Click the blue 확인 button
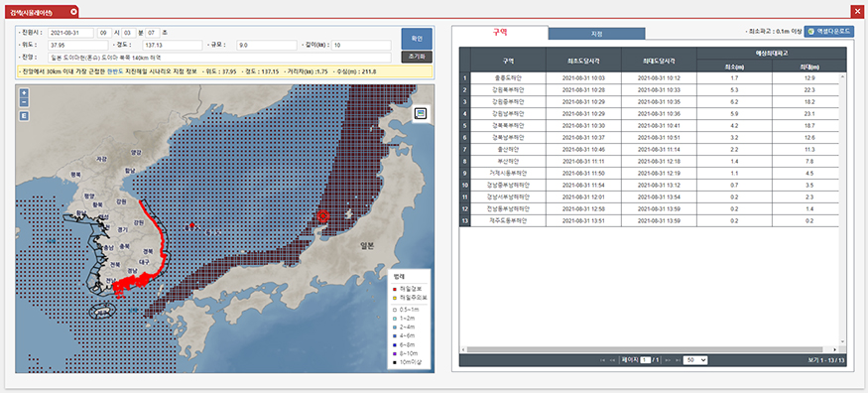Viewport: 868px width, 393px height. (417, 39)
